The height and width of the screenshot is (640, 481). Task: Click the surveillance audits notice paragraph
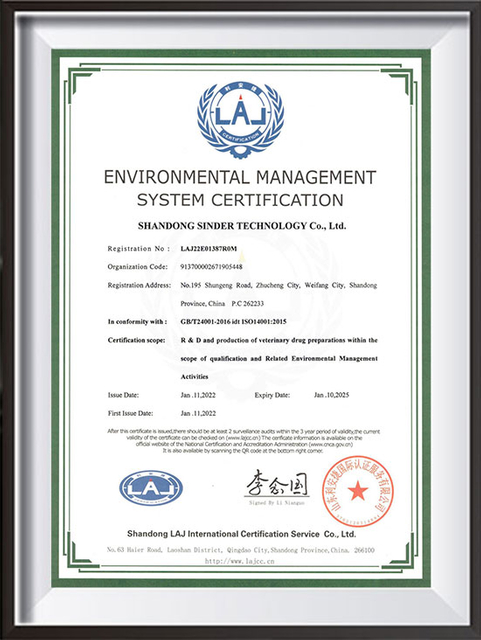[243, 441]
